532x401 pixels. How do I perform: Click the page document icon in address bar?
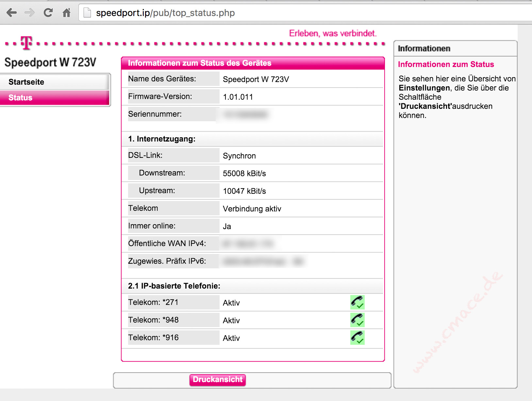(x=87, y=13)
